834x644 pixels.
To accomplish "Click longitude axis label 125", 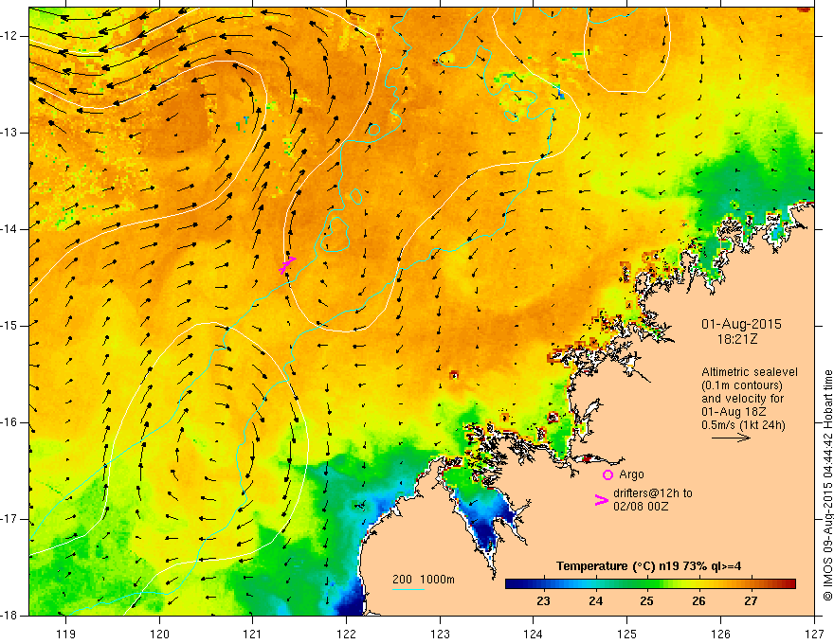I will click(627, 634).
